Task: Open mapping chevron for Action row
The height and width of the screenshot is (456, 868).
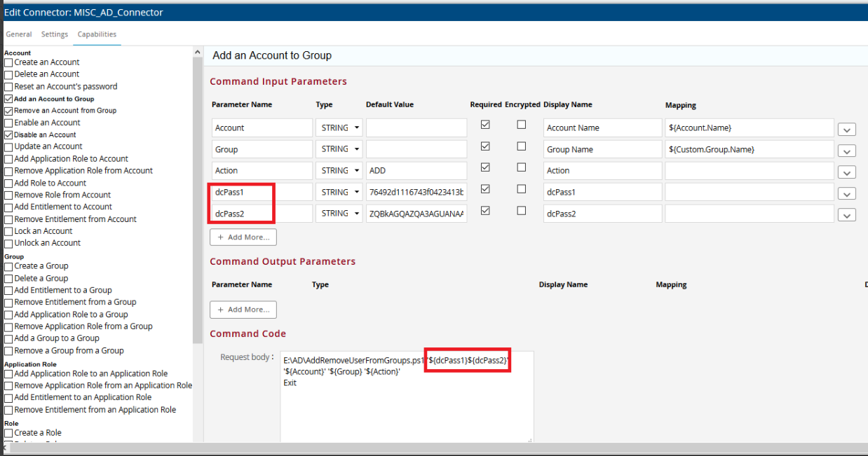Action: point(846,172)
